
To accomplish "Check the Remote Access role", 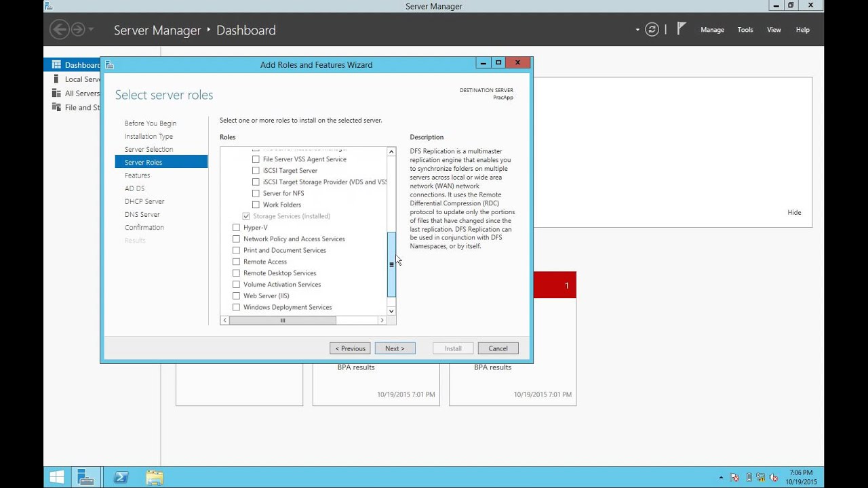I will tap(236, 262).
